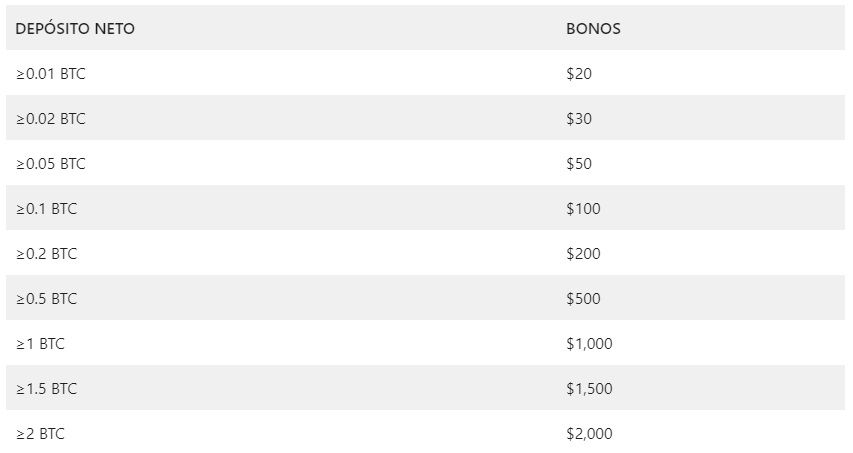Select the ≥0.5 BTC deposit cell
Image resolution: width=853 pixels, height=453 pixels.
(x=46, y=299)
